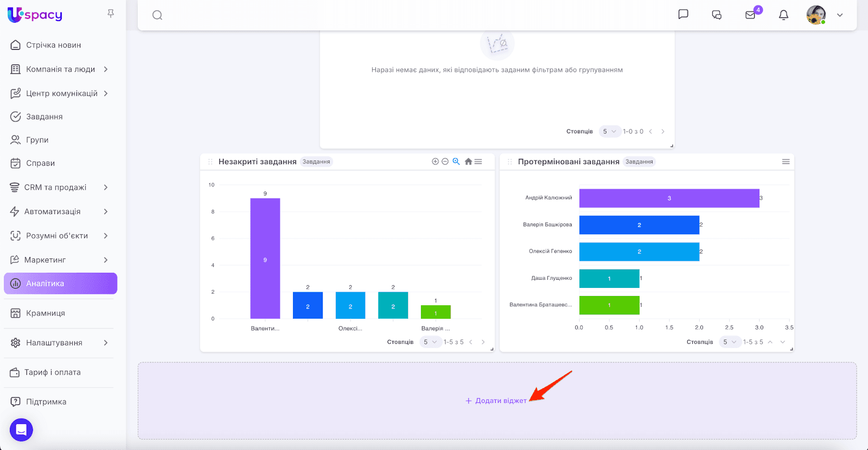The image size is (868, 450).
Task: Click the Крамниця store icon
Action: (x=16, y=313)
